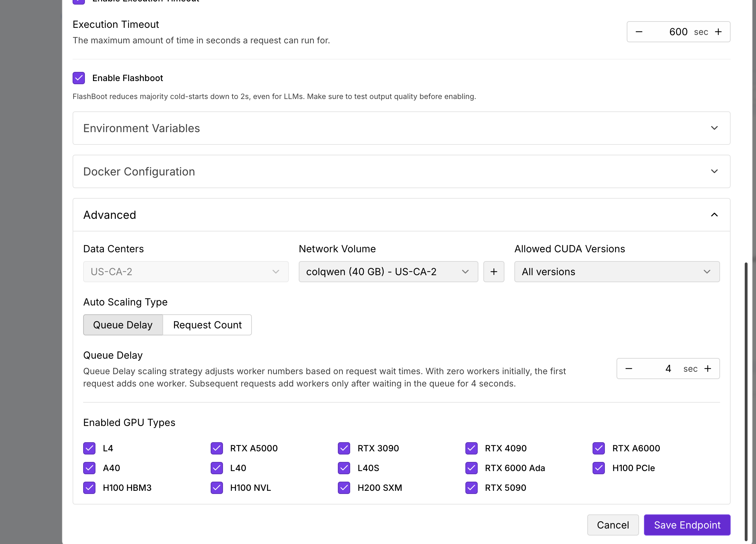Select Request Count scaling type
The image size is (756, 544).
tap(207, 325)
